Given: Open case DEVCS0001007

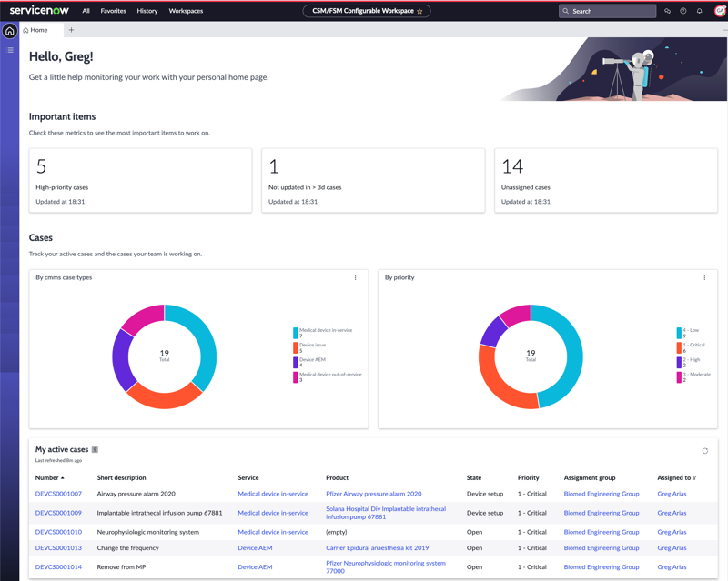Looking at the screenshot, I should point(58,494).
